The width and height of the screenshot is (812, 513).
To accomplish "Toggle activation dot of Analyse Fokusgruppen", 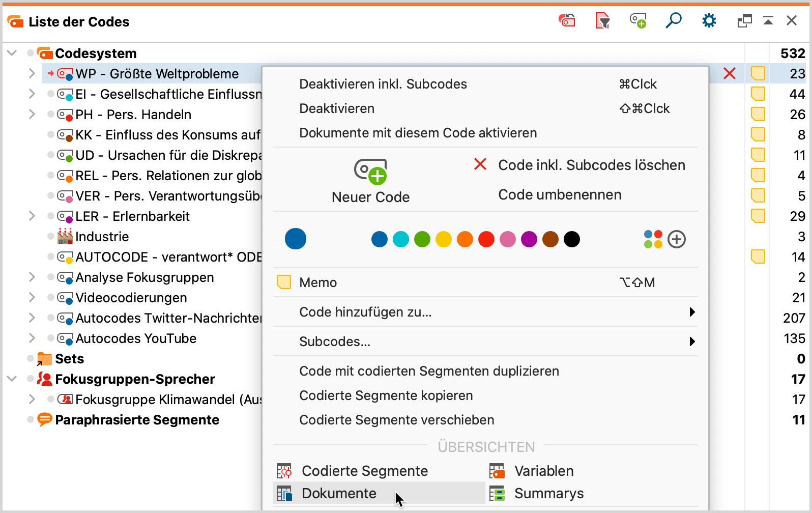I will [x=50, y=277].
